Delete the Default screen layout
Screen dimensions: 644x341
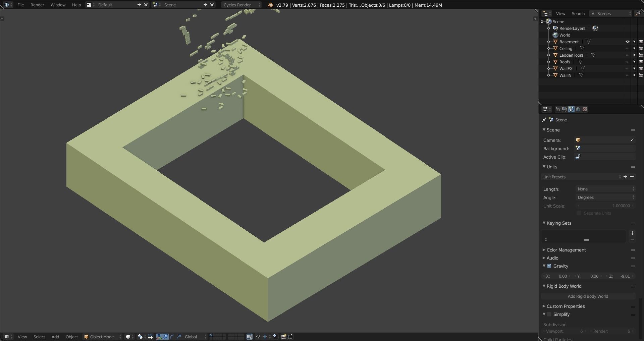[x=146, y=5]
